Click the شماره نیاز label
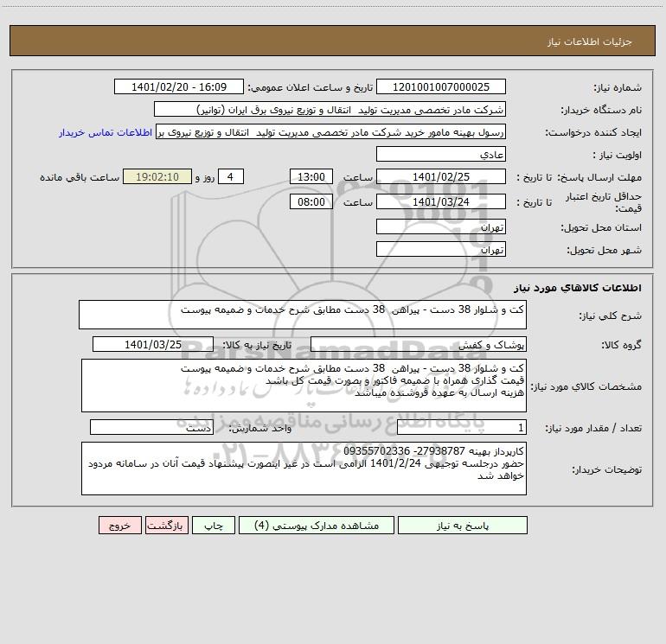This screenshot has height=644, width=666. (618, 87)
